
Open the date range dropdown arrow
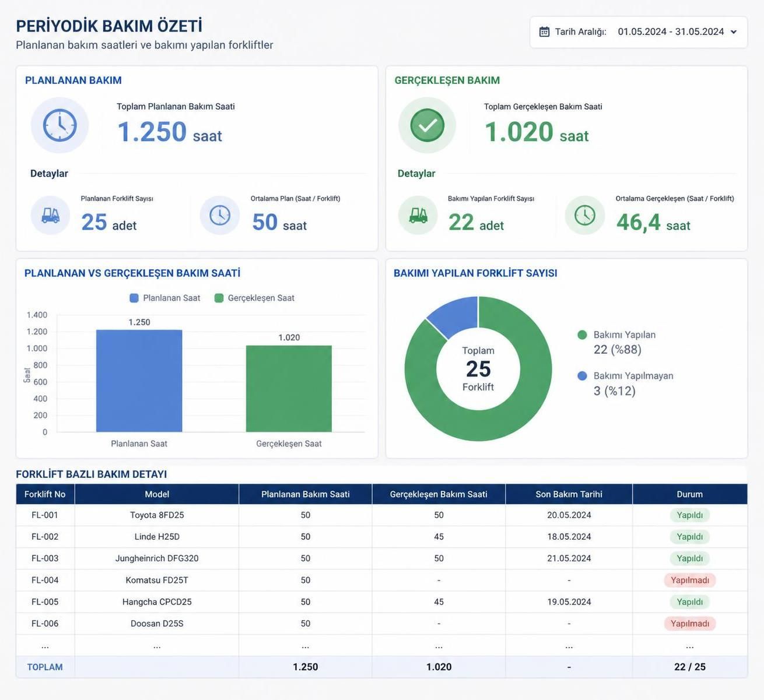pyautogui.click(x=734, y=32)
